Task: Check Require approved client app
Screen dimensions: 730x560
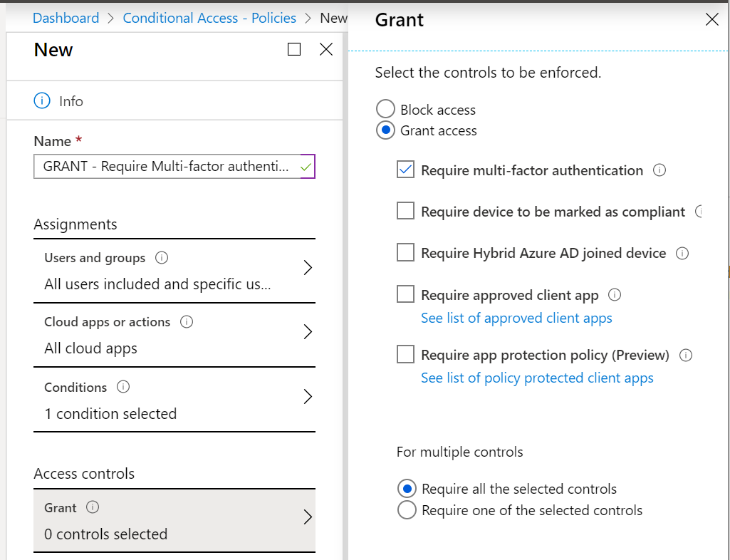Action: tap(405, 294)
